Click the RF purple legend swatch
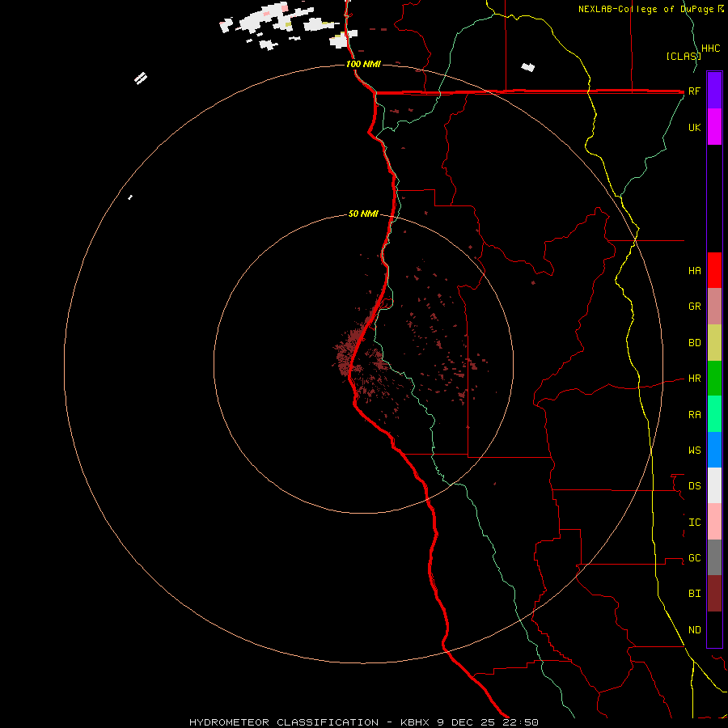The image size is (728, 728). coord(714,91)
